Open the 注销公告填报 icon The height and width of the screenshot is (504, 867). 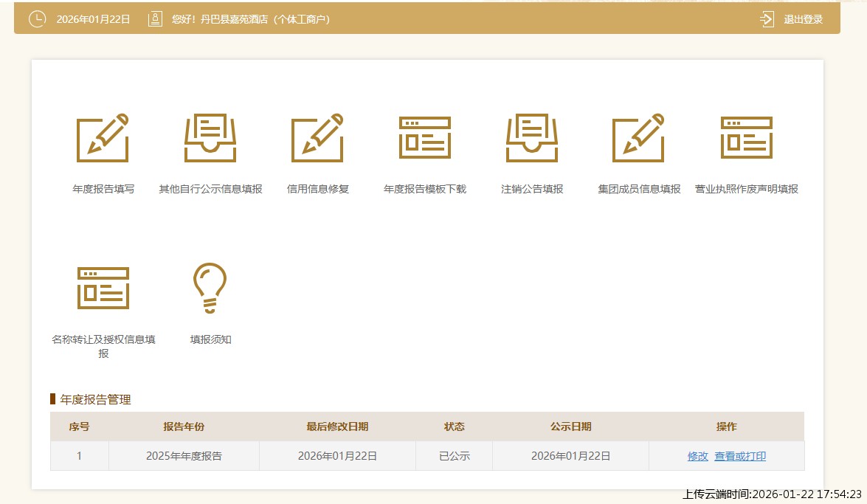click(532, 139)
